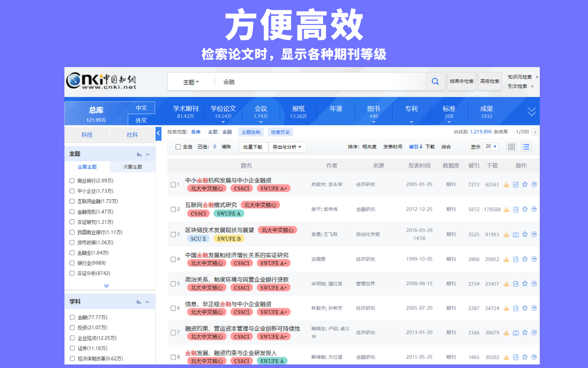Enable the 互联网金融 topic filter

(72, 201)
